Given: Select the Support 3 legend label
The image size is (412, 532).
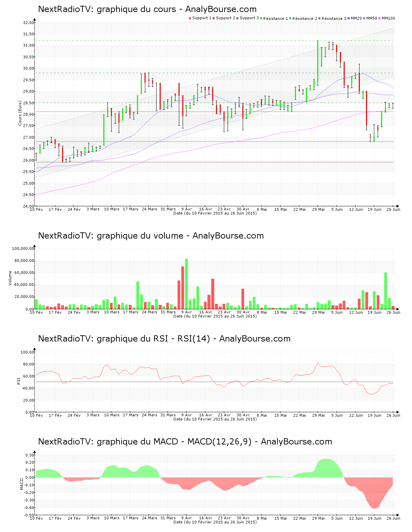Looking at the screenshot, I should (x=249, y=18).
